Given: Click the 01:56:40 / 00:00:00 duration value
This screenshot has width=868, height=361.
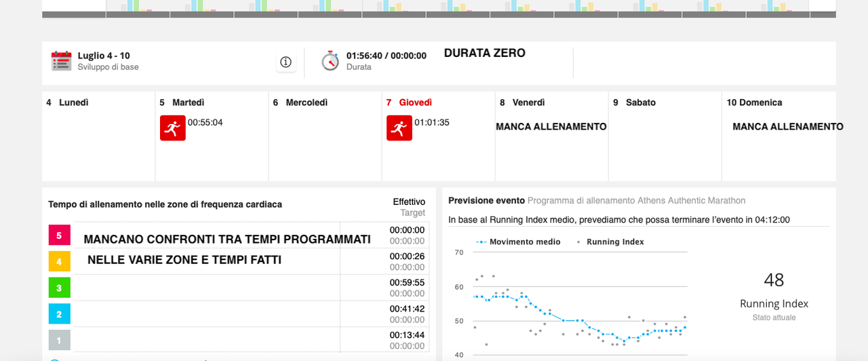Looking at the screenshot, I should click(387, 56).
